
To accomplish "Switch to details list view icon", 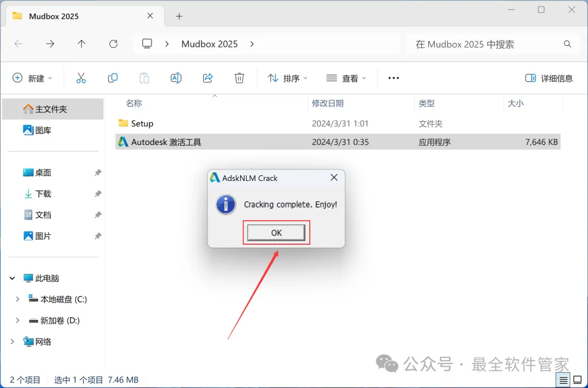I will coord(563,380).
